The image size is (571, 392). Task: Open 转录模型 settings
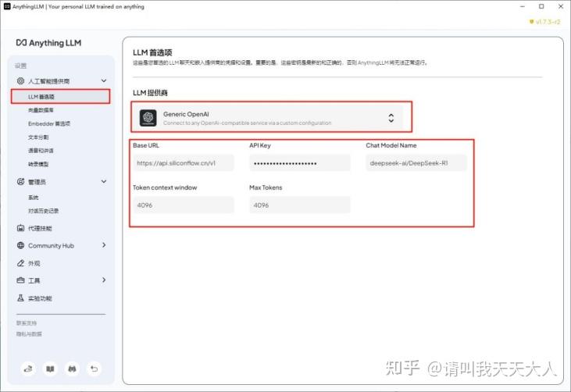click(x=38, y=164)
